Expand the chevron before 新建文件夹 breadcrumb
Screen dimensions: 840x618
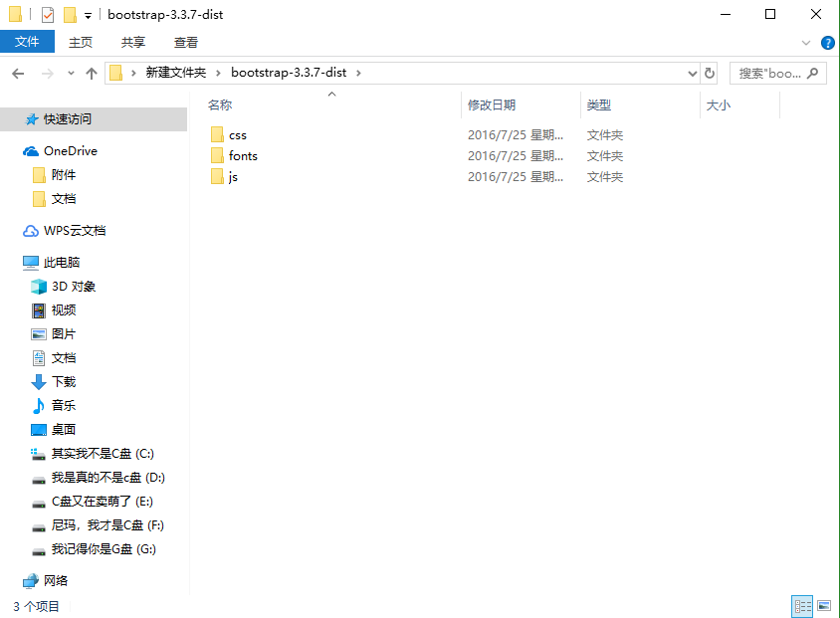click(x=133, y=73)
